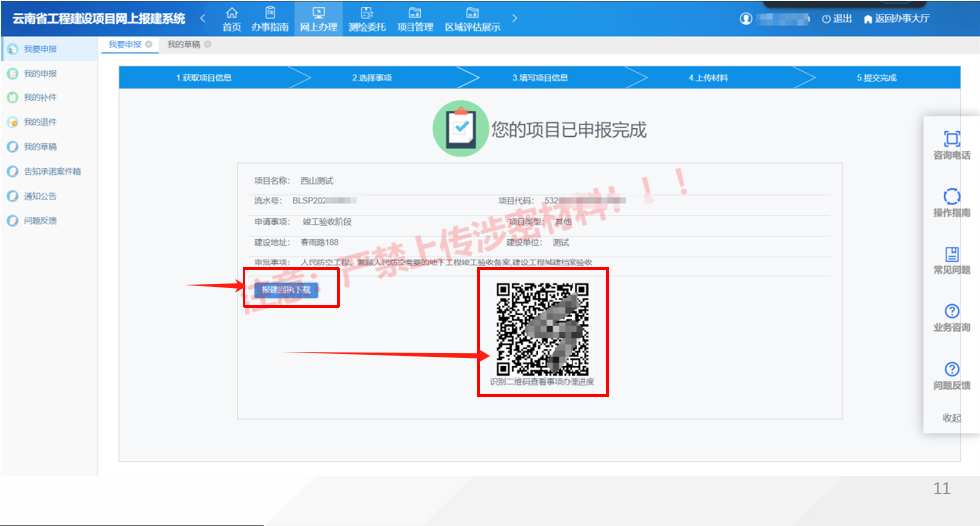
Task: Open 项目管理 in the top navigation
Action: click(x=414, y=18)
